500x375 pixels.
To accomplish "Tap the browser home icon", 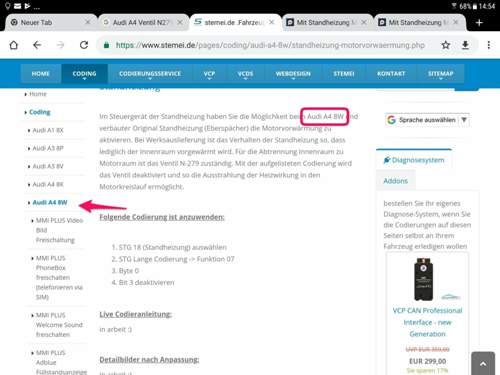I will (14, 45).
